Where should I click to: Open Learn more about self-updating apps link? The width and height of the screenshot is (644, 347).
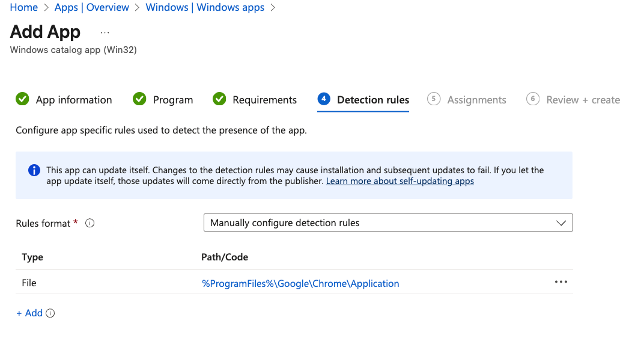399,181
